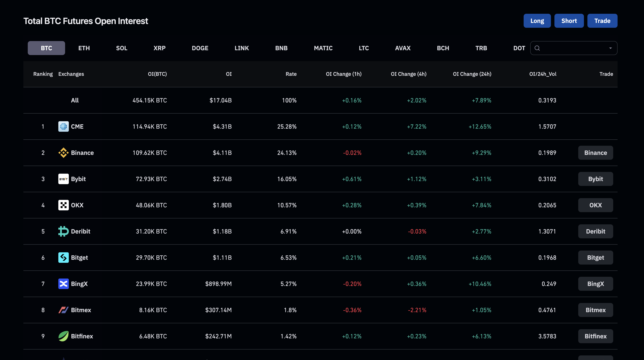Click the Bitmex trade button
The height and width of the screenshot is (360, 644).
pos(596,310)
